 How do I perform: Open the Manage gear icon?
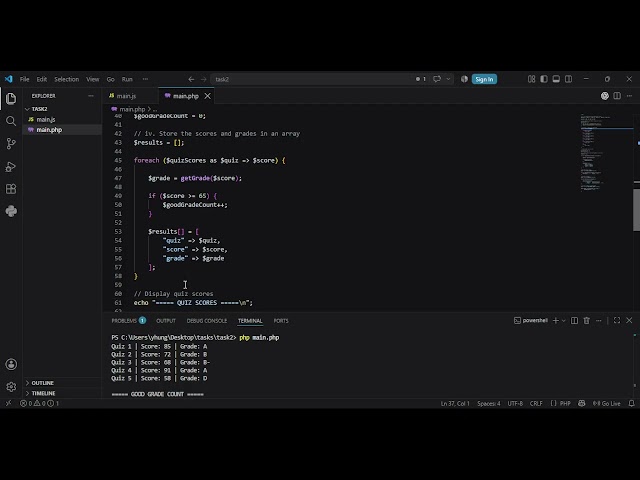tap(11, 387)
